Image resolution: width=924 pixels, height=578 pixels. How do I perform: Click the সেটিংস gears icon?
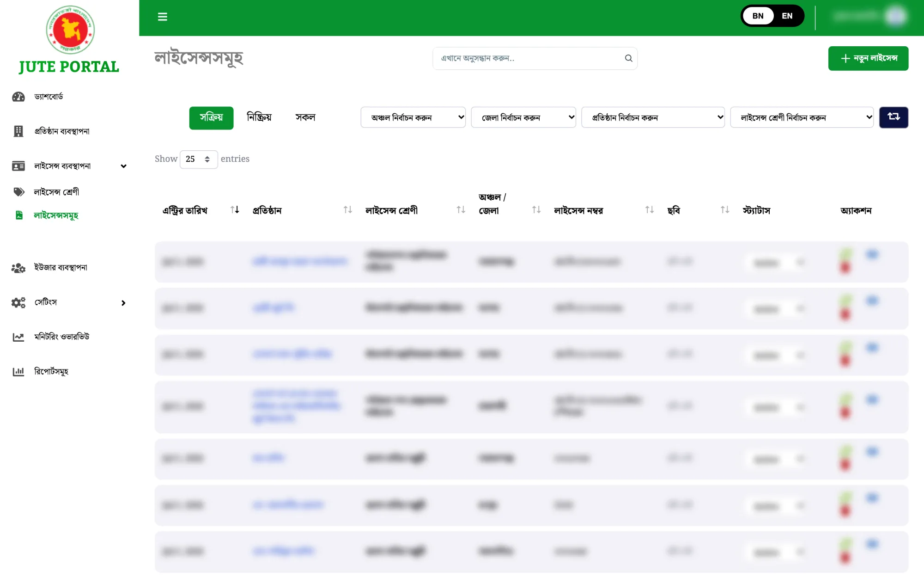coord(18,302)
